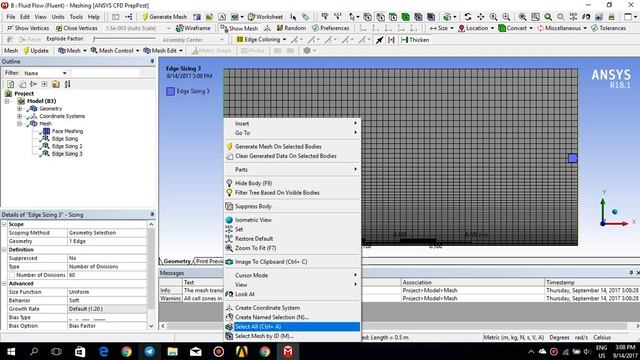
Task: Expand the Coordinate Systems node
Action: tap(19, 116)
